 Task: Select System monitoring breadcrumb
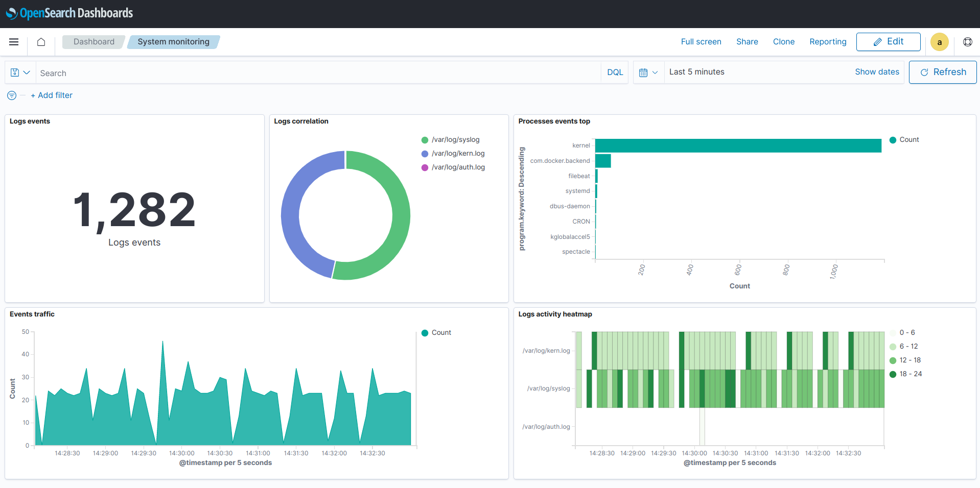pos(173,42)
